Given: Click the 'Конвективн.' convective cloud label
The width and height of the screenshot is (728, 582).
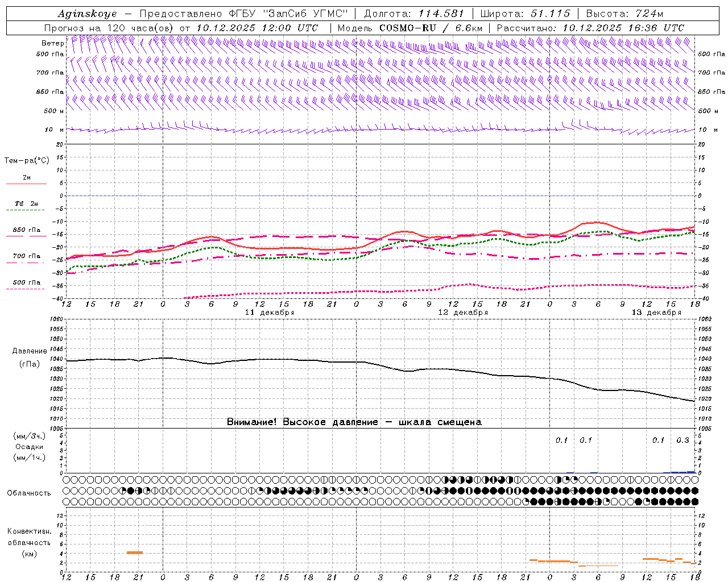Looking at the screenshot, I should coord(30,531).
